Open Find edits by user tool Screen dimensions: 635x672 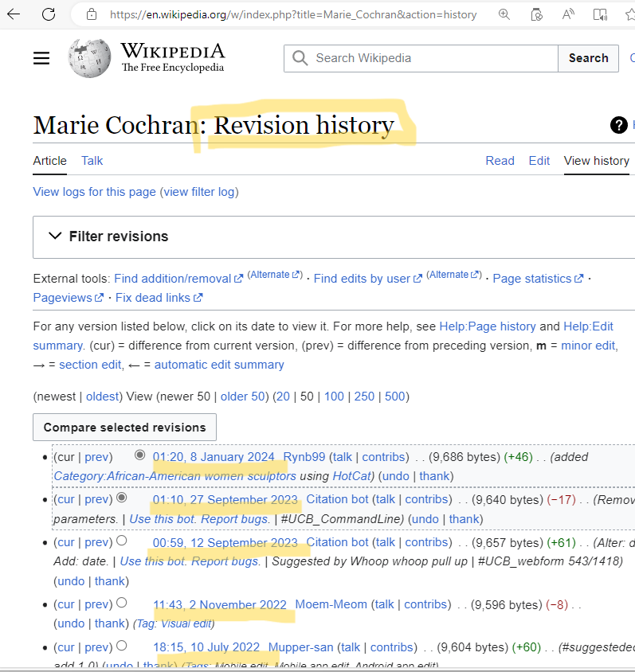click(x=368, y=279)
